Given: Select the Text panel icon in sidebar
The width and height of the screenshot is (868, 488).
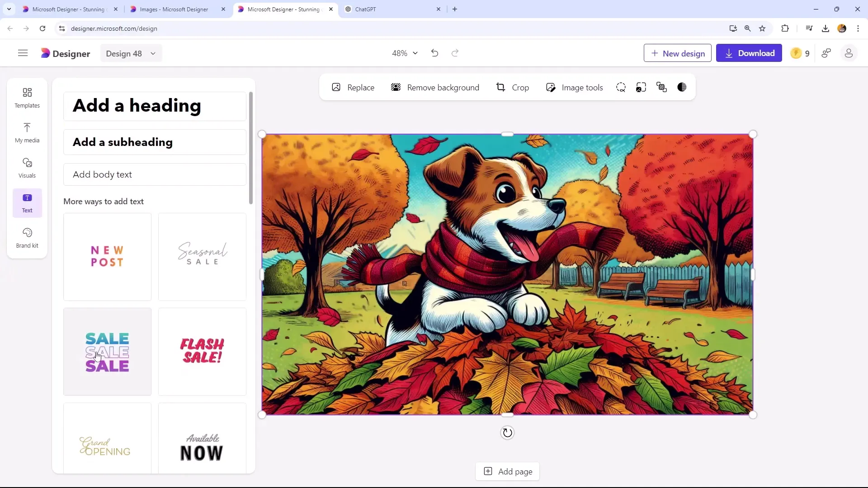Looking at the screenshot, I should point(27,202).
